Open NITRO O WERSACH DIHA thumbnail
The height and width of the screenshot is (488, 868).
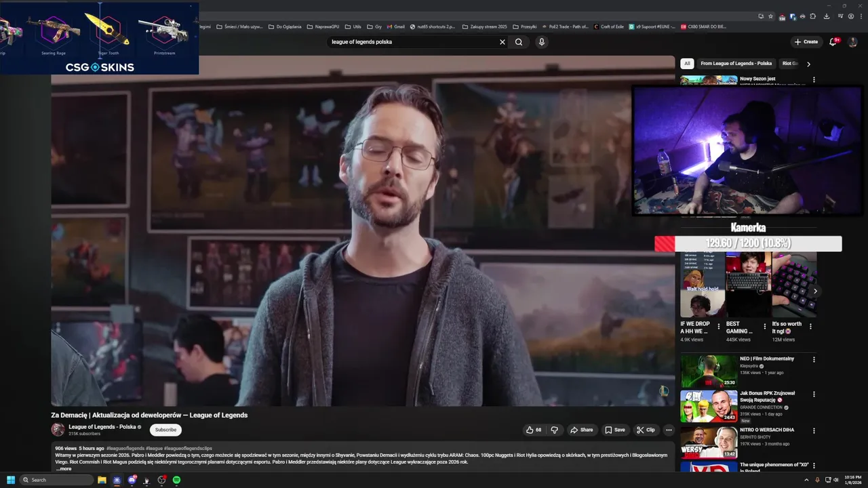click(709, 442)
